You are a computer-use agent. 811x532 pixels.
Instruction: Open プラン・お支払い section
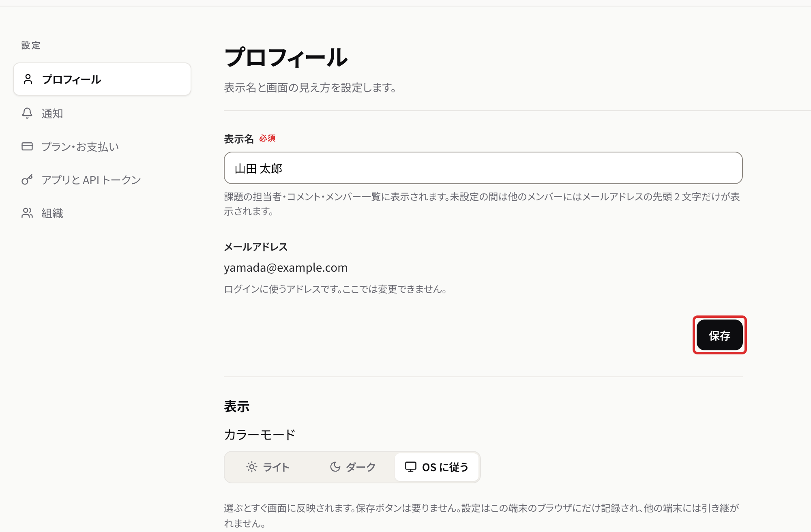coord(102,146)
